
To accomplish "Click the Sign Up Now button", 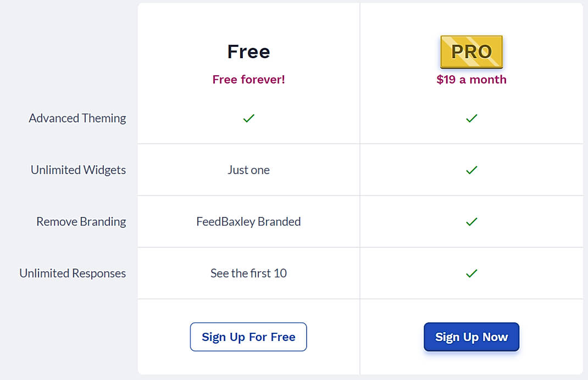I will pos(471,337).
